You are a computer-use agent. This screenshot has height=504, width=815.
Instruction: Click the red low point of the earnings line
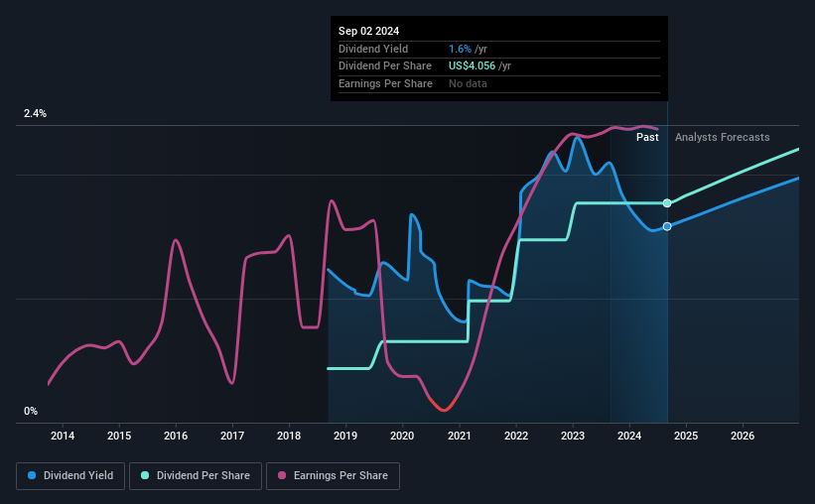tap(444, 410)
